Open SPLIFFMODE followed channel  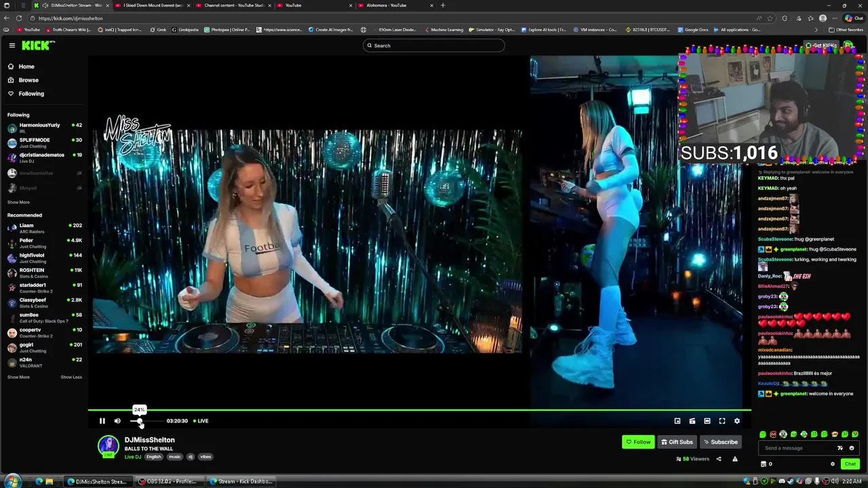(45, 142)
